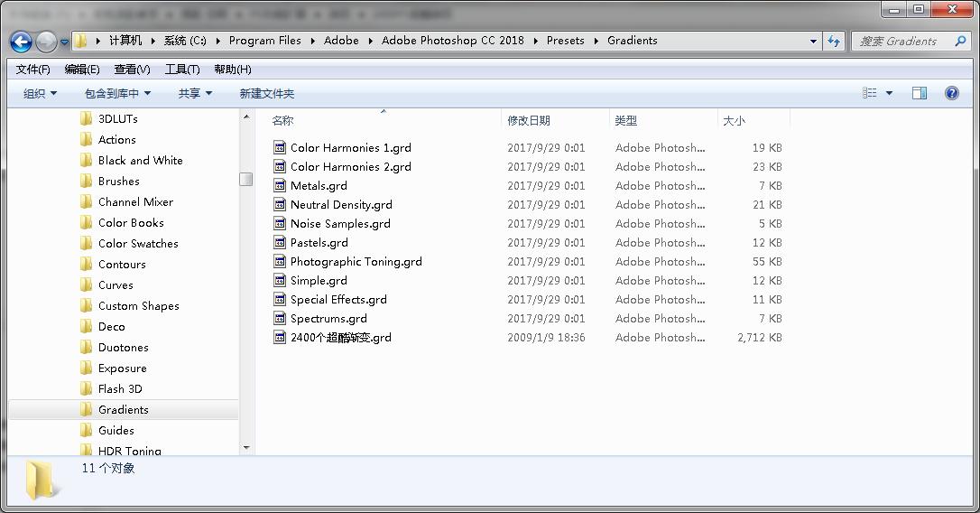Click the Exposure folder icon
The image size is (980, 513).
point(87,368)
